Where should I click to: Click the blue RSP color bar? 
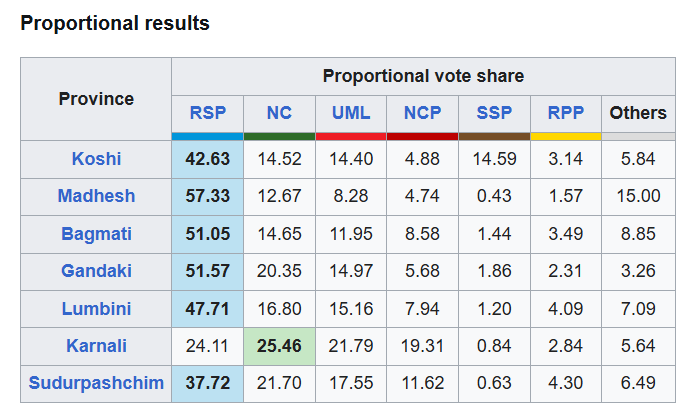pyautogui.click(x=207, y=136)
